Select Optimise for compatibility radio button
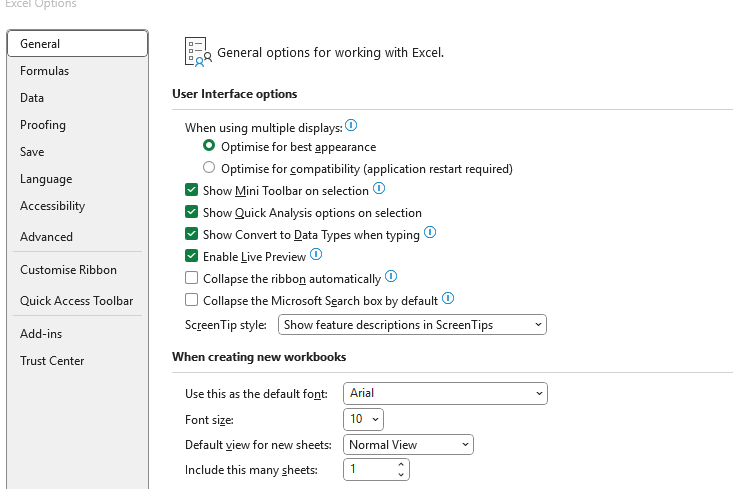Screen dimensions: 733x489 [x=209, y=168]
